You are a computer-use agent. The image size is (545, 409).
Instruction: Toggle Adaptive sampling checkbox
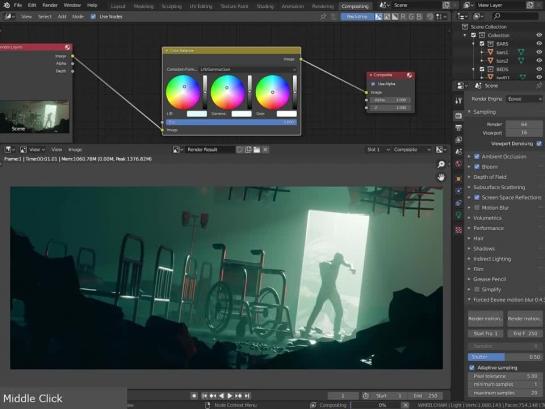coord(472,368)
